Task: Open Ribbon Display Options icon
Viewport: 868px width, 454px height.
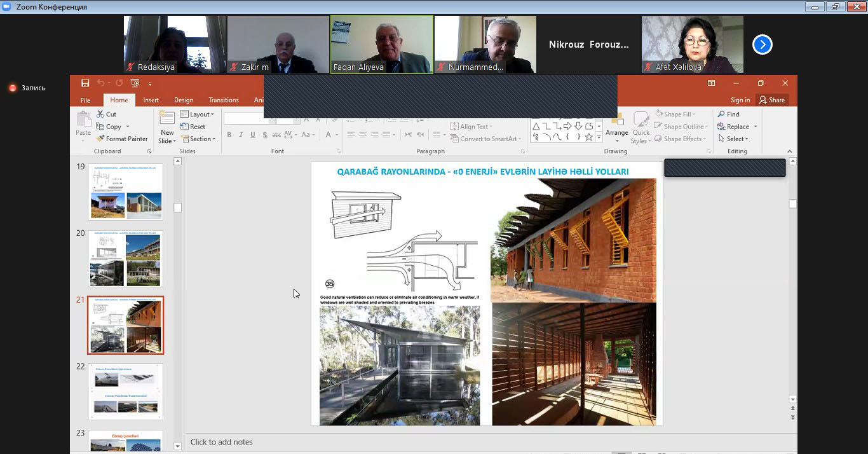Action: [x=712, y=83]
